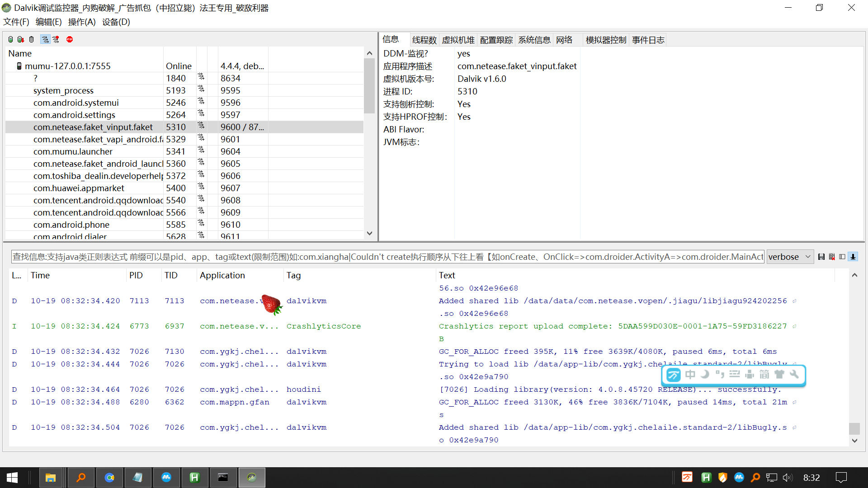Open File Explorer from the taskbar

tap(50, 478)
